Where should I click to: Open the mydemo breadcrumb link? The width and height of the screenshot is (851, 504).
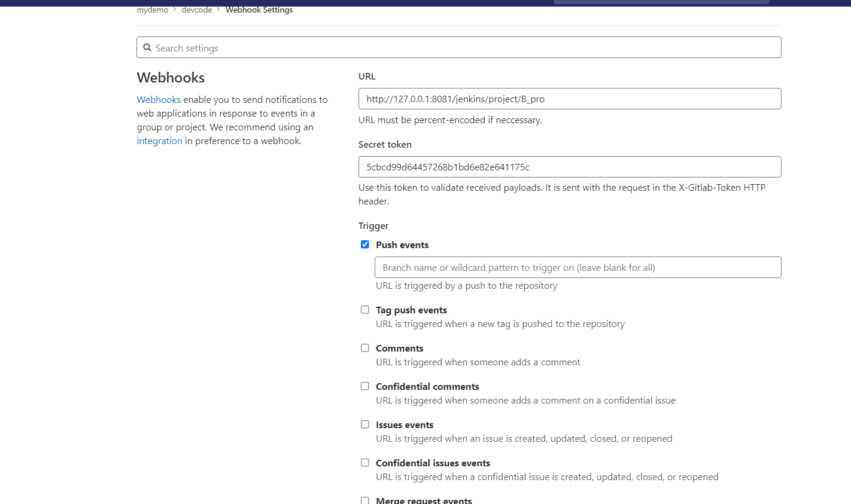coord(153,10)
